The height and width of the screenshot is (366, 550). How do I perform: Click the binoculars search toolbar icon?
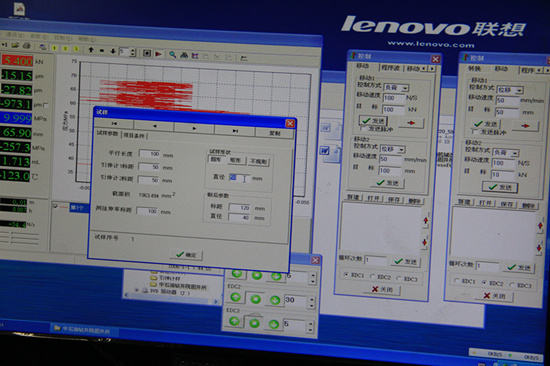(184, 55)
